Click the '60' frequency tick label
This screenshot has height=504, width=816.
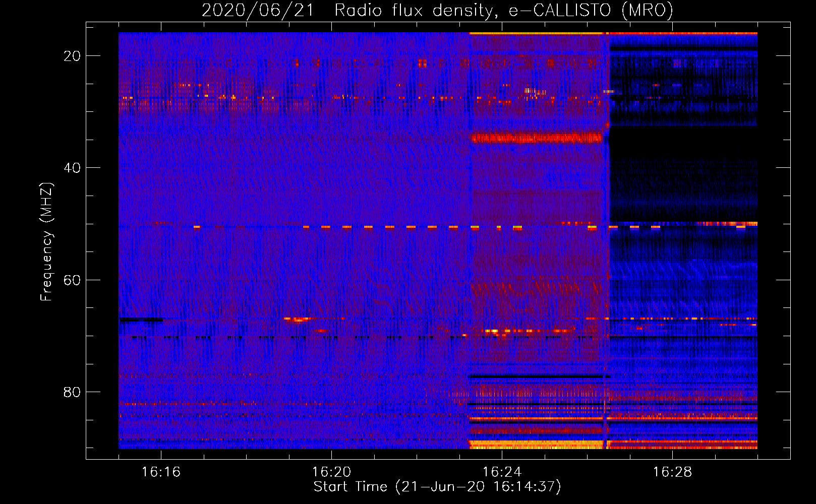coord(72,280)
